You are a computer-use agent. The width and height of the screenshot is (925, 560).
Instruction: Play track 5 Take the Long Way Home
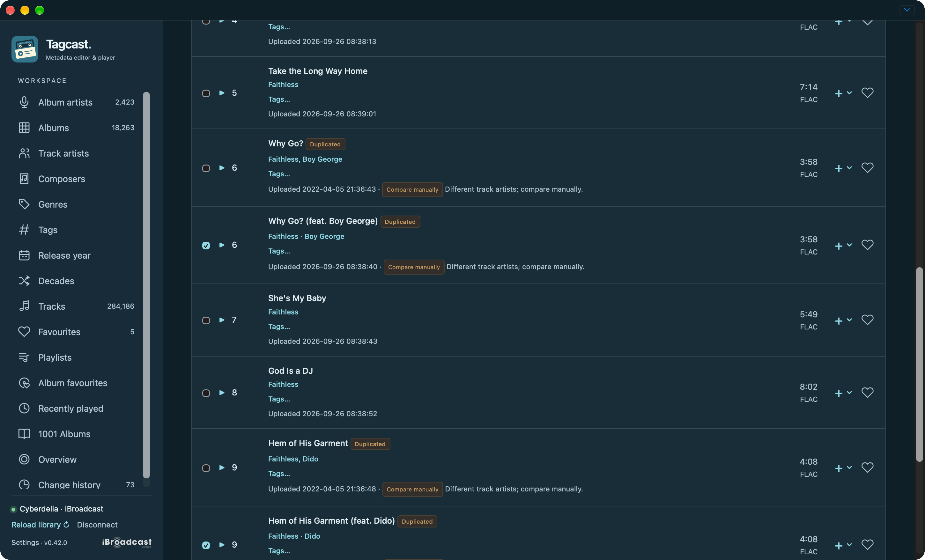click(222, 93)
